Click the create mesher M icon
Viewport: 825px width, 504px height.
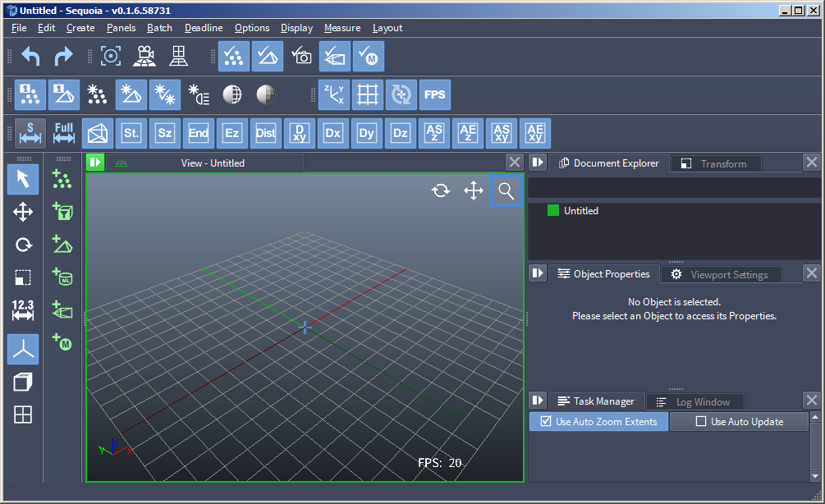tap(62, 342)
